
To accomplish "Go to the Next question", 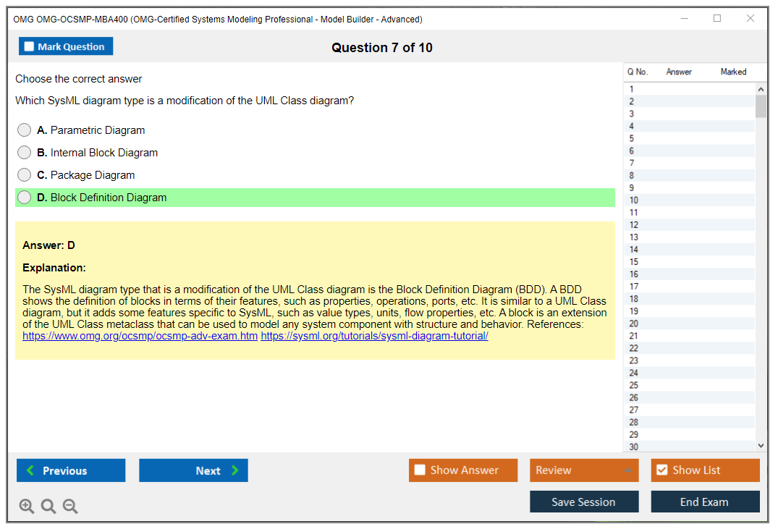I will [193, 470].
